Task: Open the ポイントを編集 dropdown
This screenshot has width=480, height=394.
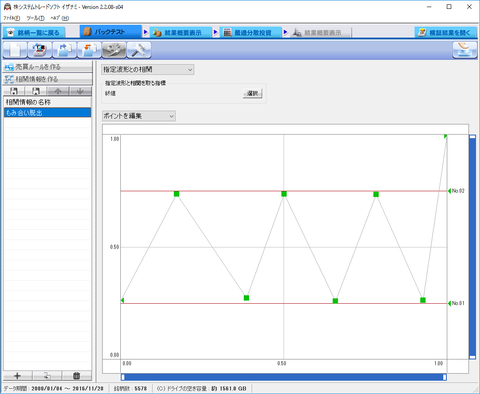Action: coord(139,116)
